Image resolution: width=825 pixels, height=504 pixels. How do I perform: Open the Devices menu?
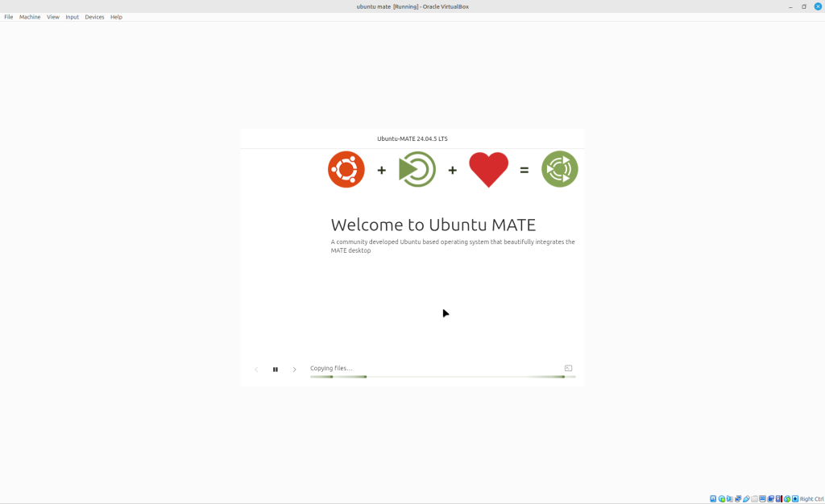coord(95,17)
